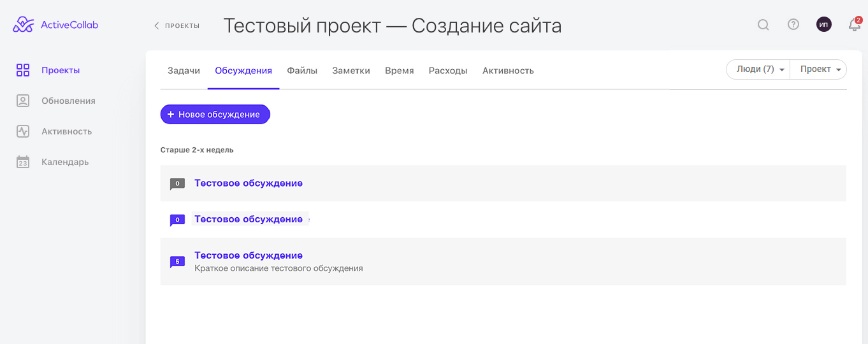Click the gray comment bubble of first discussion
This screenshot has height=344, width=868.
177,183
